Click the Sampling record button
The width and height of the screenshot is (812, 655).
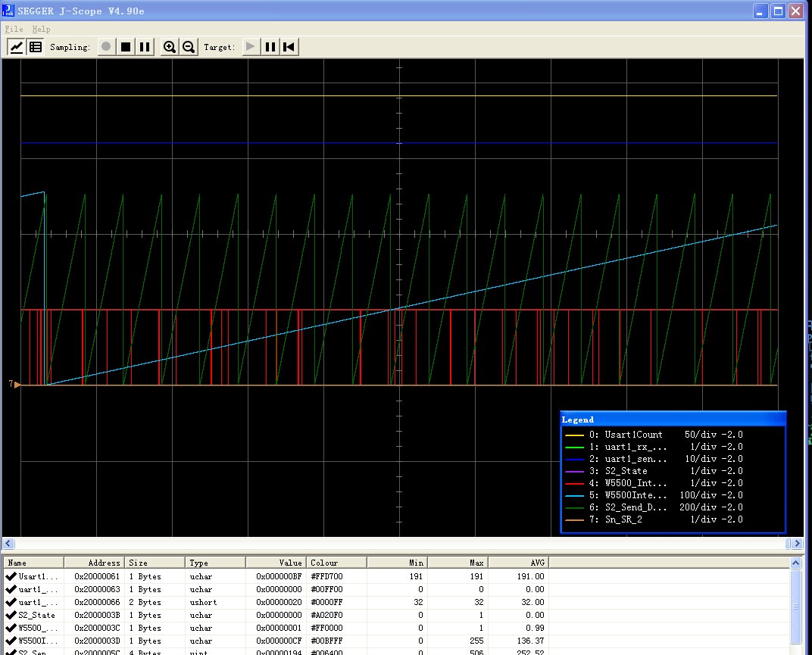click(106, 47)
